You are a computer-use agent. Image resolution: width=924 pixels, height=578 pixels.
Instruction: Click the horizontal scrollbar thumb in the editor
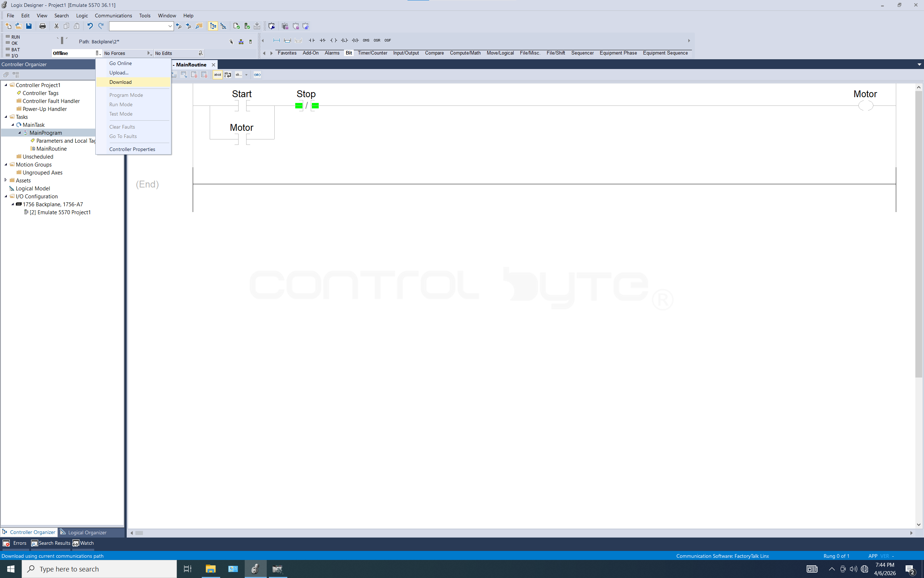pos(139,533)
